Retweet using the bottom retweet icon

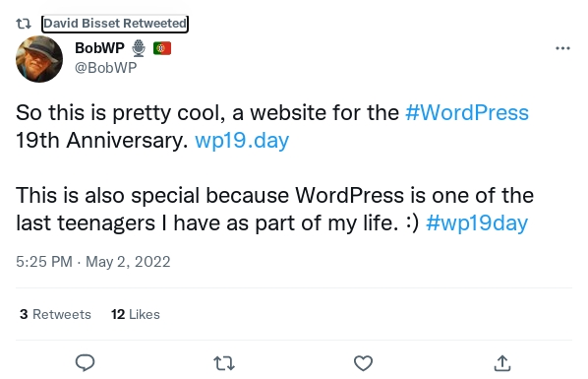[x=224, y=363]
